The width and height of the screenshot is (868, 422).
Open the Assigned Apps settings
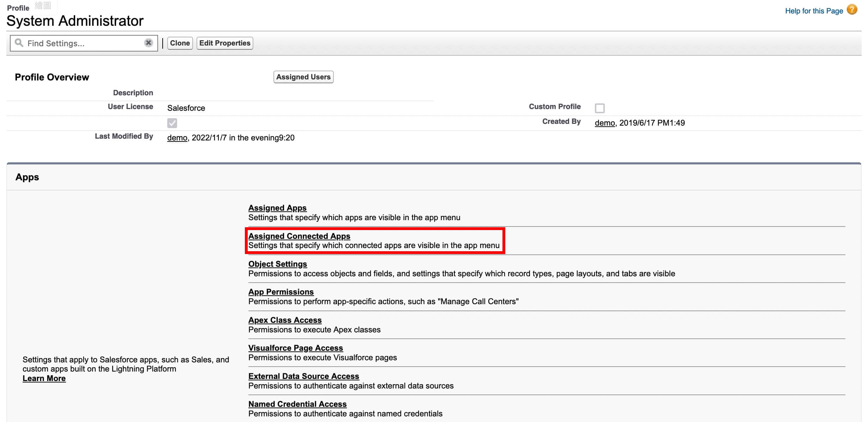[277, 208]
